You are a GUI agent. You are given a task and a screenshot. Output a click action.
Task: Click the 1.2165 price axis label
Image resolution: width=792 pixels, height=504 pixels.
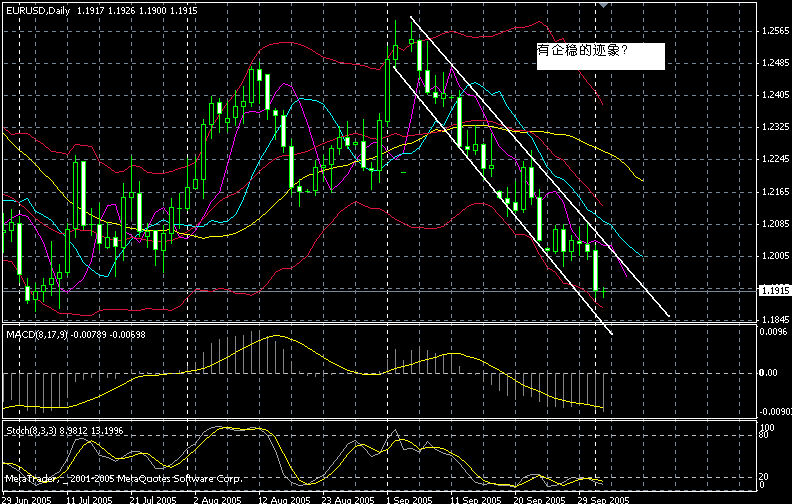tap(775, 192)
